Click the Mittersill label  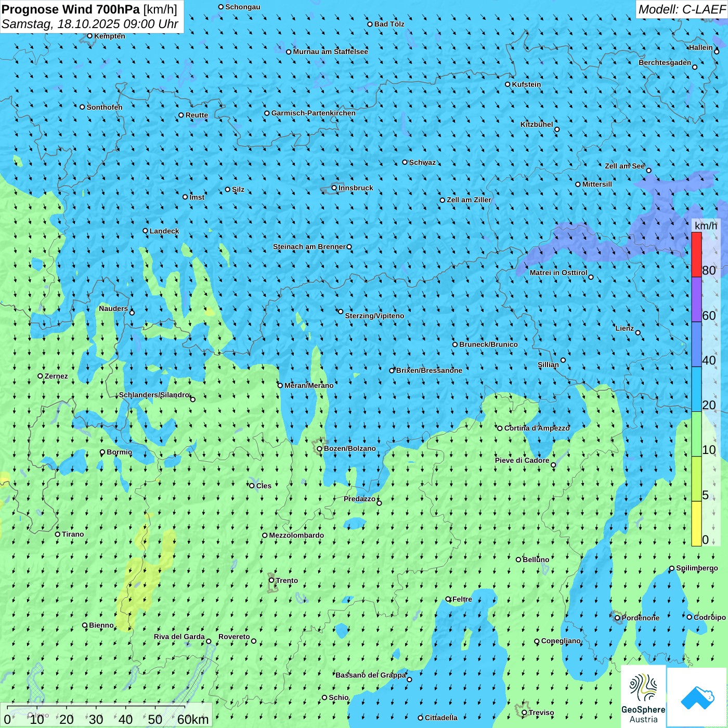(597, 184)
